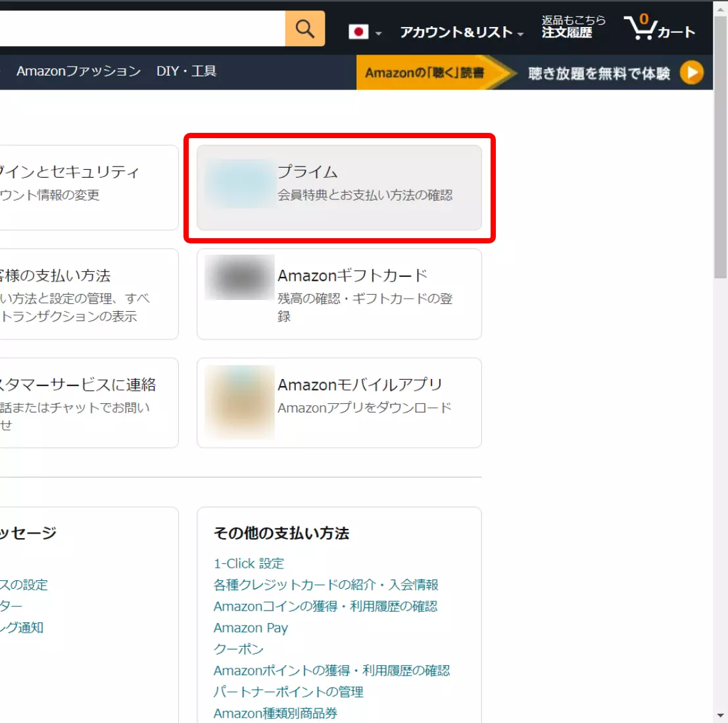Open the アカウント&リスト dropdown menu
Image resolution: width=728 pixels, height=723 pixels.
tap(462, 32)
